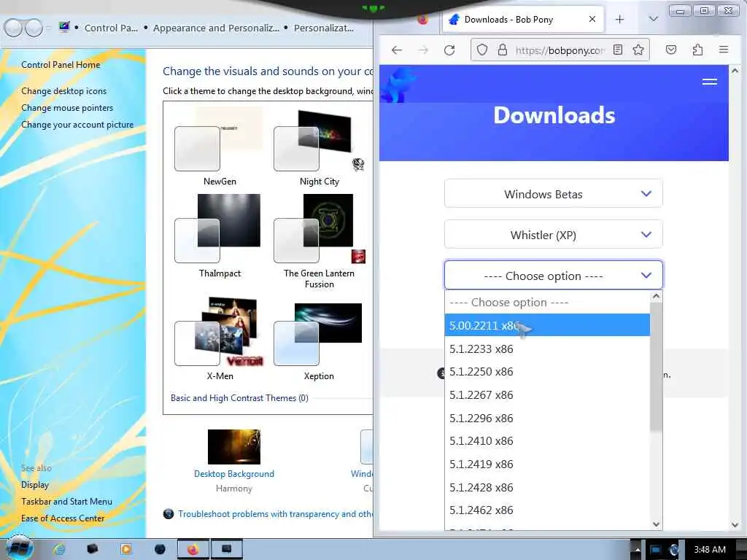Open media player taskbar icon
Screen dimensions: 747x560
click(126, 549)
